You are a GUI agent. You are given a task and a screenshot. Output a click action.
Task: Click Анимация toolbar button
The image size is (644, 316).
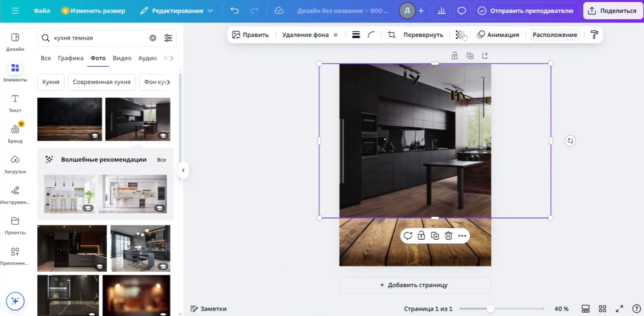(x=498, y=35)
